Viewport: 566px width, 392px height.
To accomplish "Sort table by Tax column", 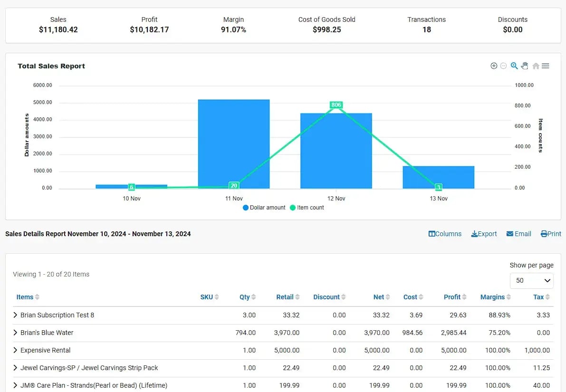I will pyautogui.click(x=541, y=297).
